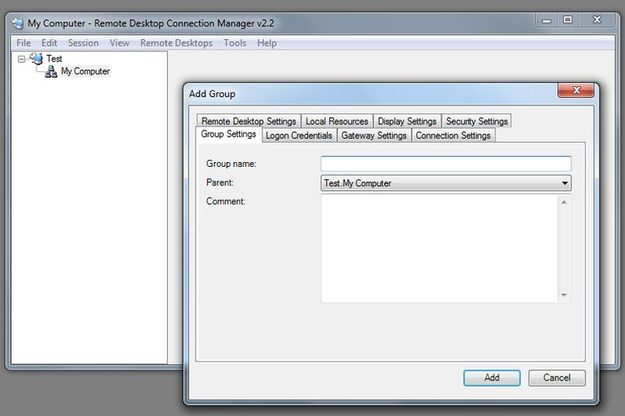Click the application icon in title bar

click(18, 24)
